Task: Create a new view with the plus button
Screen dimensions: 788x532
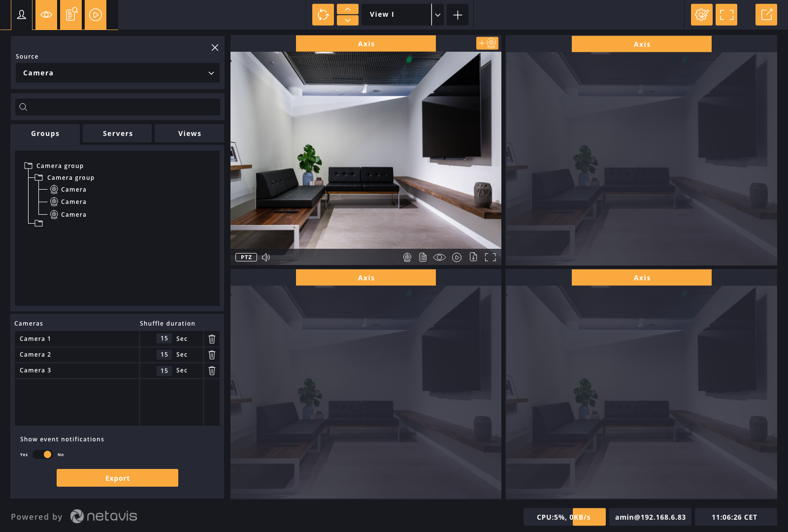Action: tap(457, 15)
